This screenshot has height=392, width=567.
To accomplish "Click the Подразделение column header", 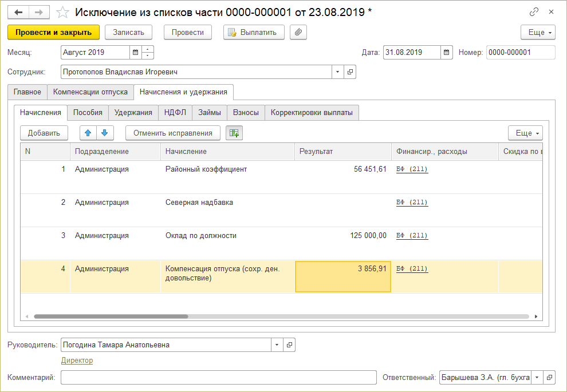I will 115,152.
